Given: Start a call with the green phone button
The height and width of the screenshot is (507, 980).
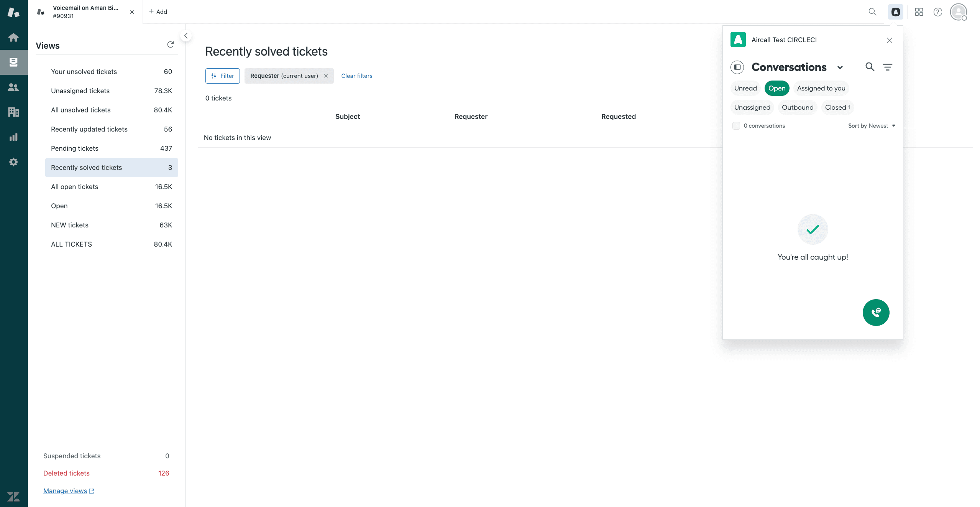Looking at the screenshot, I should [876, 312].
